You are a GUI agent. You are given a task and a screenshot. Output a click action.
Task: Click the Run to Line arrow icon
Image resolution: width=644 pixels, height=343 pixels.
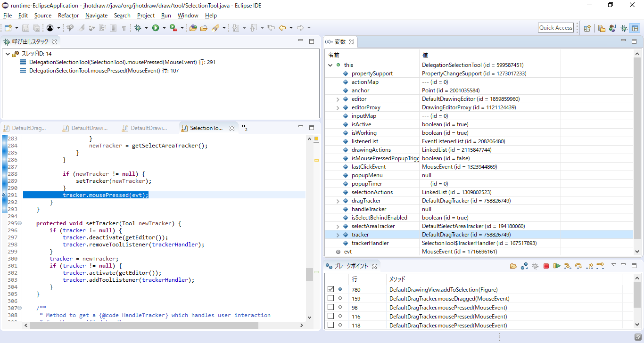click(x=600, y=266)
